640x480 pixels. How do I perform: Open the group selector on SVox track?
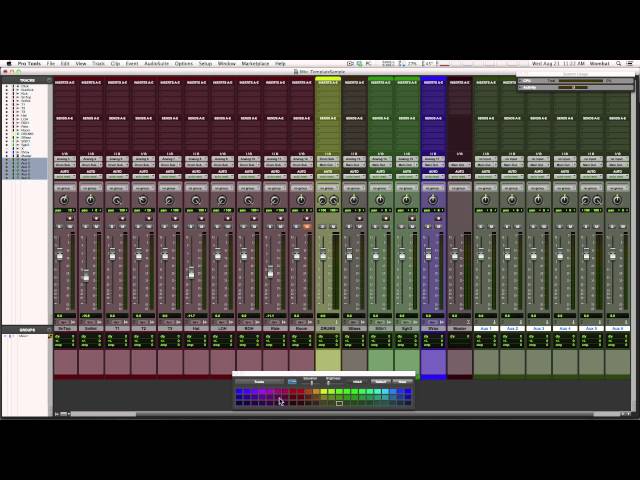[x=433, y=188]
